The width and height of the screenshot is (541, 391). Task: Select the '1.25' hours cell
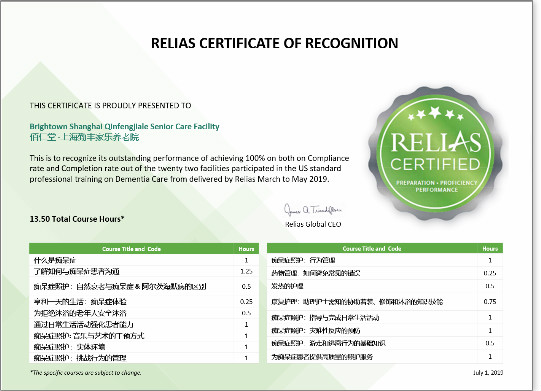point(246,272)
